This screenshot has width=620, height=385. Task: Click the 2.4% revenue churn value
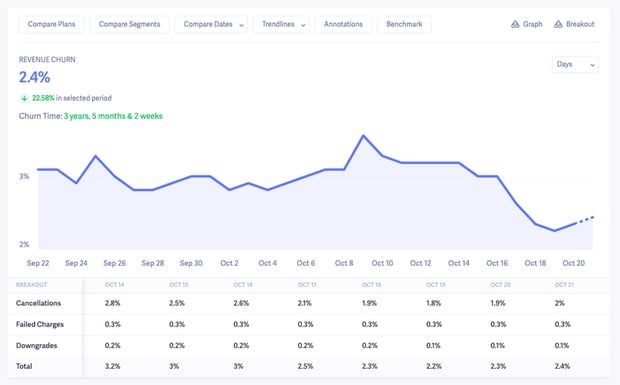pyautogui.click(x=34, y=77)
